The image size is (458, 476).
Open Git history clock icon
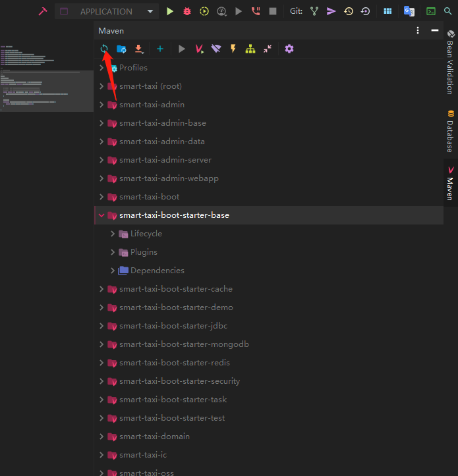pos(349,12)
